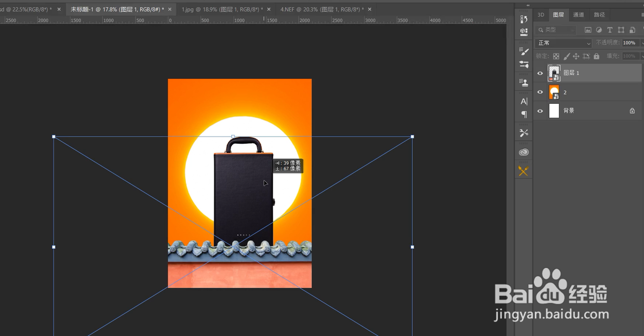
Task: Open the 不透明度 opacity slider arrow
Action: 641,43
